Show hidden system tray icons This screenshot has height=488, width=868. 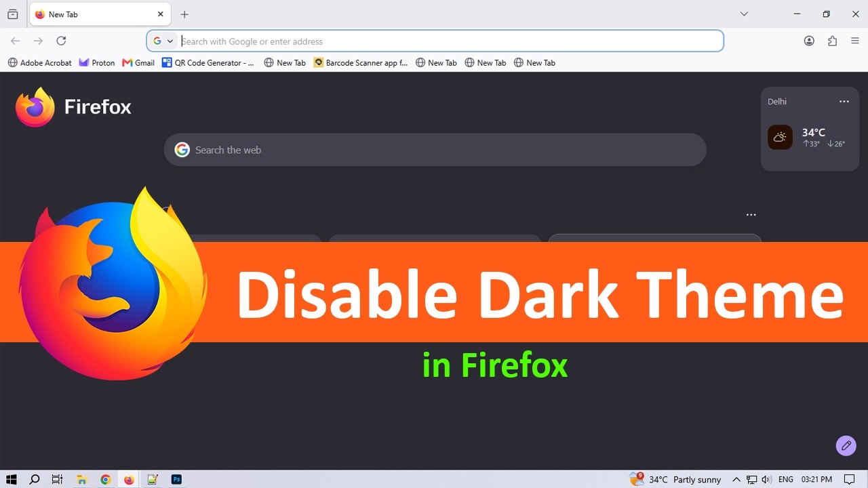point(736,479)
